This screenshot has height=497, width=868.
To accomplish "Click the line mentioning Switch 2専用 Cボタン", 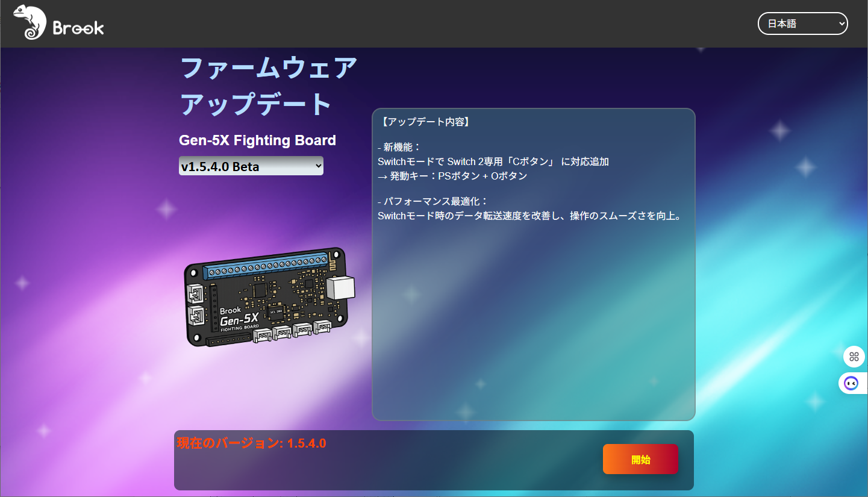I will click(x=493, y=161).
